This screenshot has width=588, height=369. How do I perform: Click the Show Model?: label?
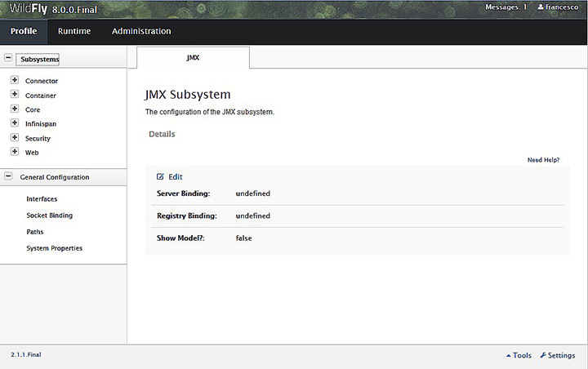(180, 238)
